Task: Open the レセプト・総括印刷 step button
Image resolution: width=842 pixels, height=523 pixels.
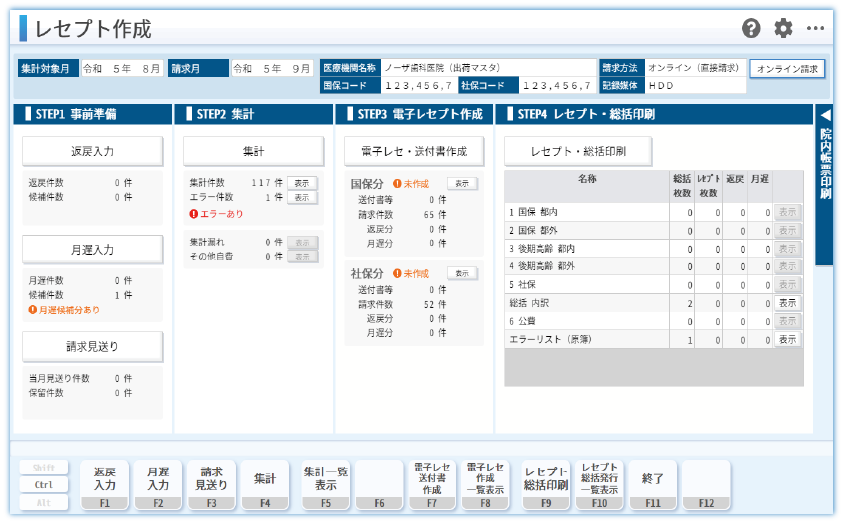Action: (x=578, y=151)
